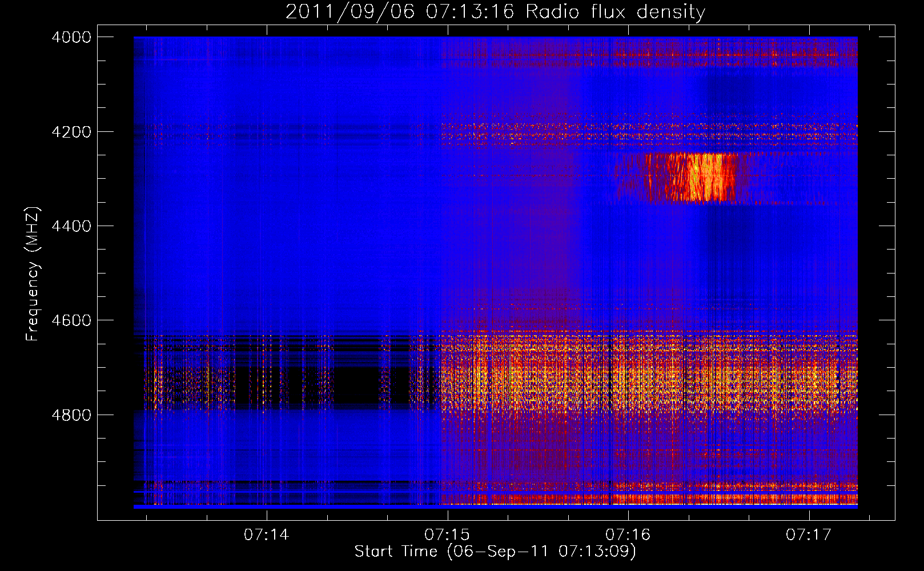Select the 07:14 time axis label
Screen dimensions: 924x571
point(266,534)
